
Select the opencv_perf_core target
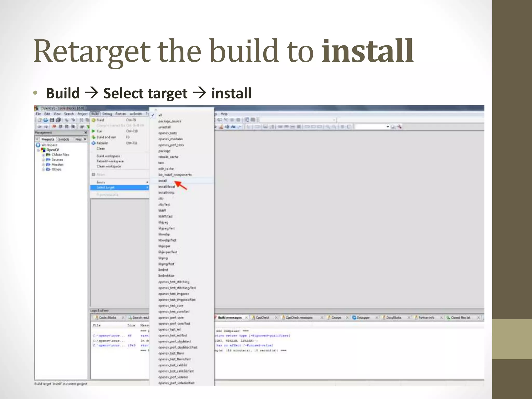coord(182,318)
